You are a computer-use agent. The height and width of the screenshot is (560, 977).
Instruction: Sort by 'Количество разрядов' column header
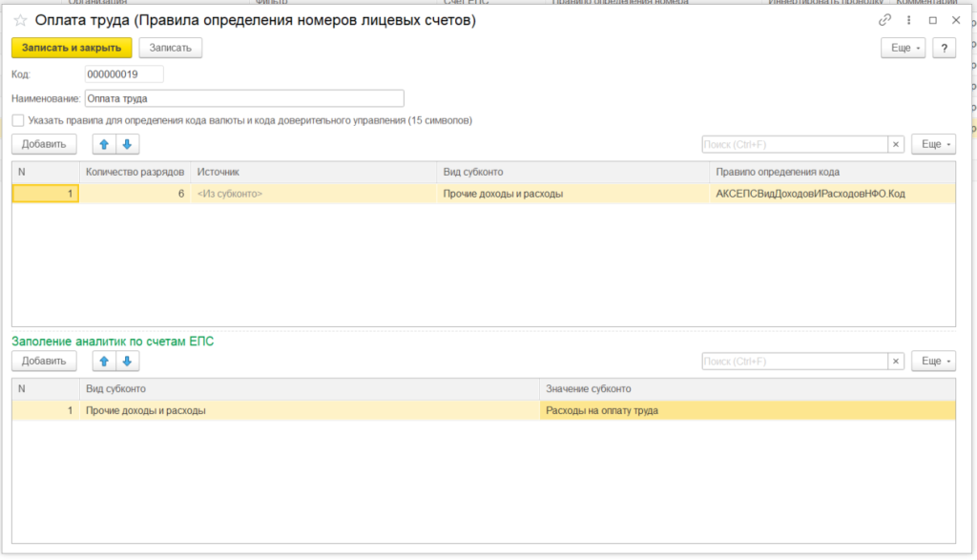135,172
